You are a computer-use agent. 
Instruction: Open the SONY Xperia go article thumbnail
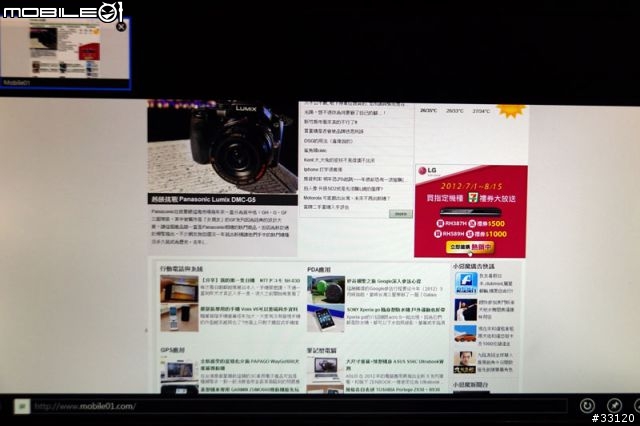pyautogui.click(x=326, y=318)
